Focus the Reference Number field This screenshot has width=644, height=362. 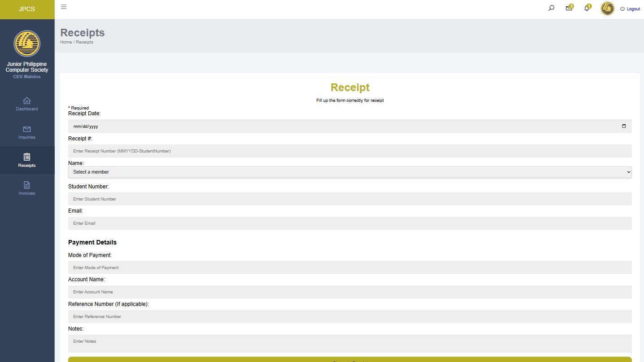tap(350, 317)
